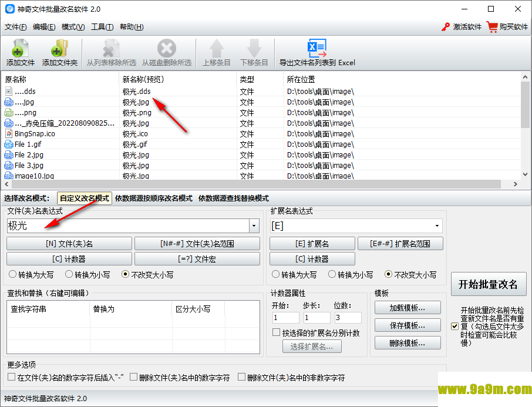Switch to 'rename in data source order' (依数据源按顺序改名模式) tab

154,199
